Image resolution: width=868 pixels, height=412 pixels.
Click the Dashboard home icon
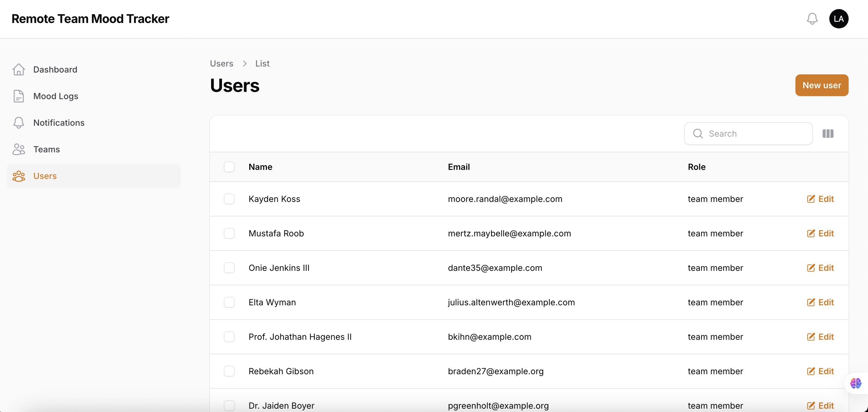pos(18,70)
